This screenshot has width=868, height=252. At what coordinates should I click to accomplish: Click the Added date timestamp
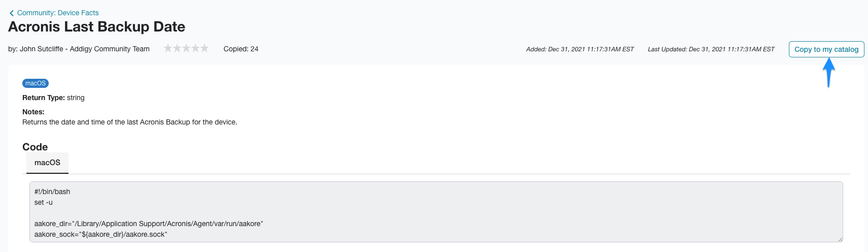coord(580,49)
